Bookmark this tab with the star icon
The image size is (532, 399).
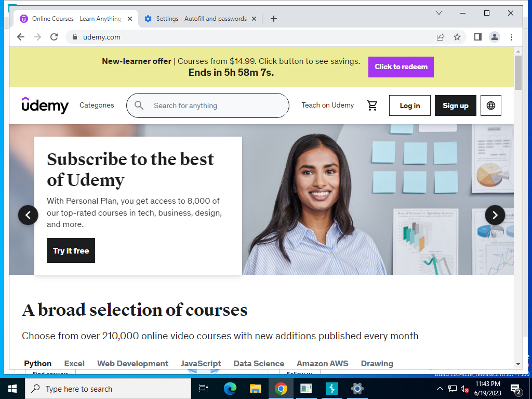457,37
